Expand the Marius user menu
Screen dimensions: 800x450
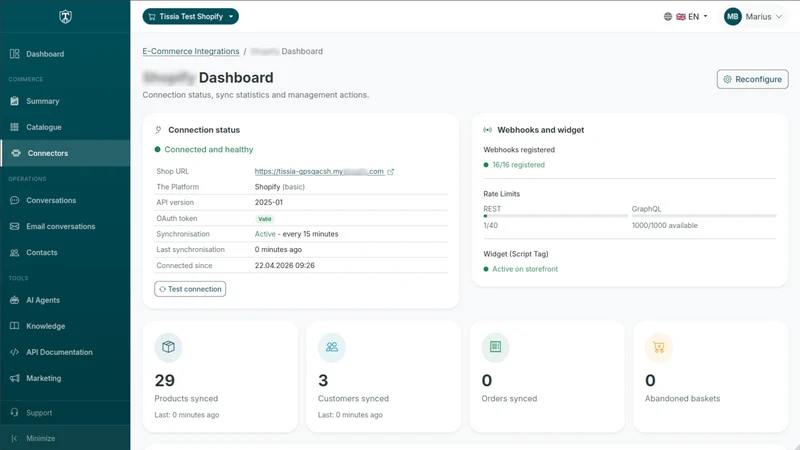coord(753,16)
